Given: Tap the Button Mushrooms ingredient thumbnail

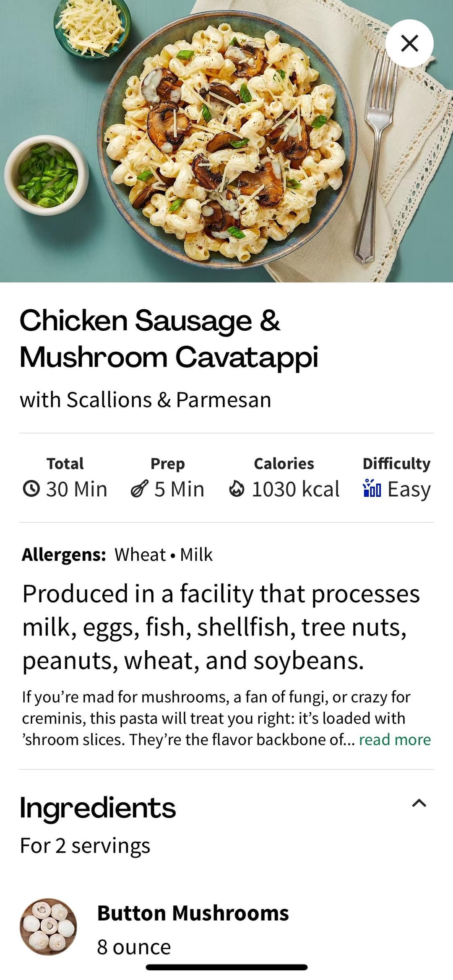Looking at the screenshot, I should (x=48, y=927).
